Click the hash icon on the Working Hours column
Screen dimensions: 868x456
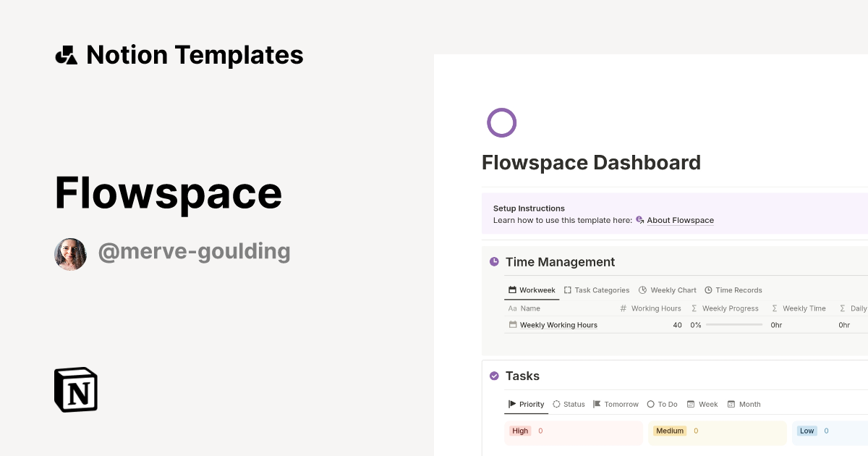tap(622, 308)
